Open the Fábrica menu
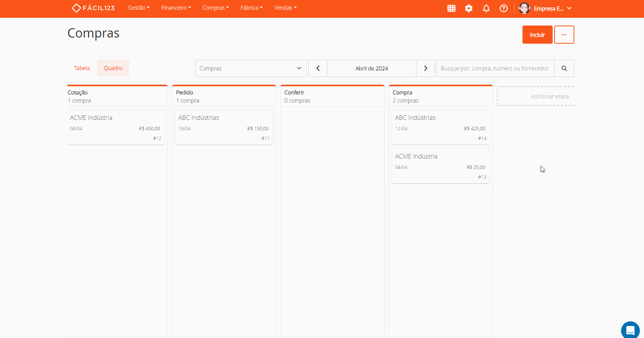 (251, 8)
